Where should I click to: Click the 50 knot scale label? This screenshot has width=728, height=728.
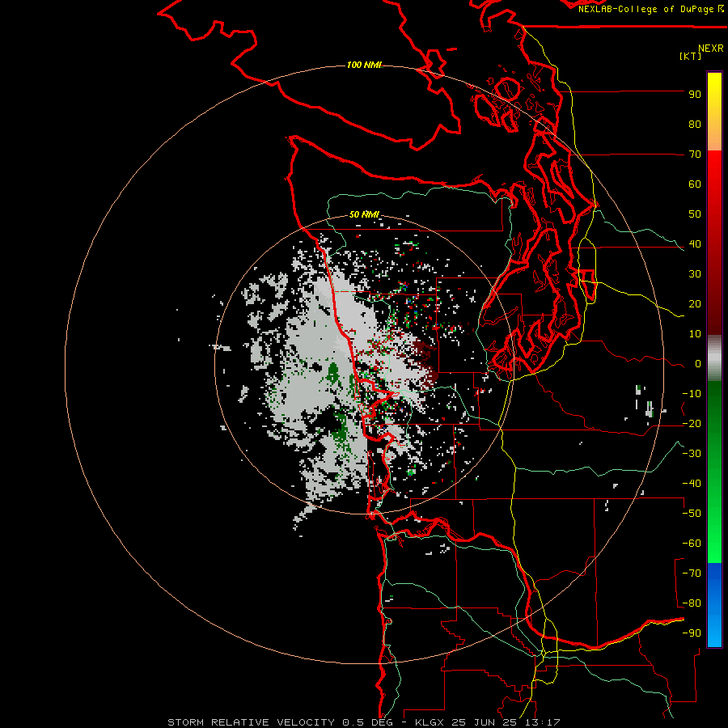pyautogui.click(x=695, y=214)
